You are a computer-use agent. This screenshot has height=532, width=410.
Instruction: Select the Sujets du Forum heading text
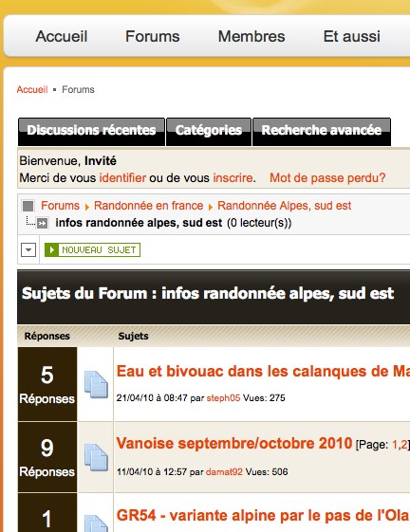point(208,293)
